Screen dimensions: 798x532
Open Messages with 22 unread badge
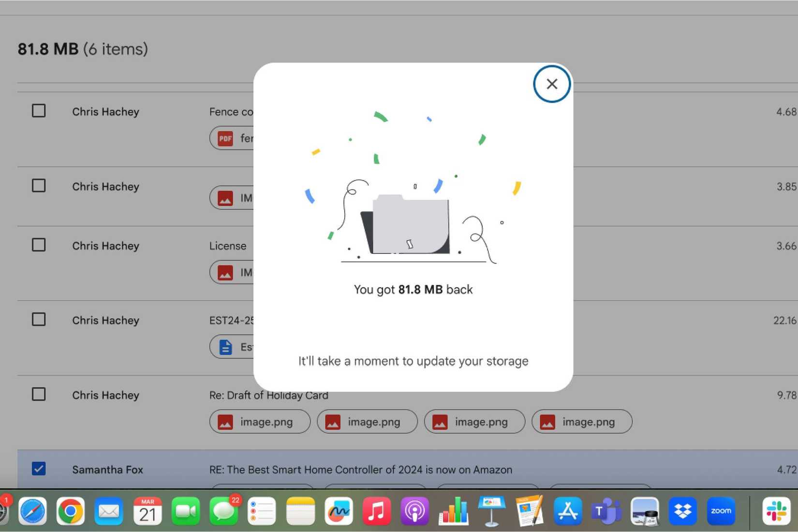(224, 511)
